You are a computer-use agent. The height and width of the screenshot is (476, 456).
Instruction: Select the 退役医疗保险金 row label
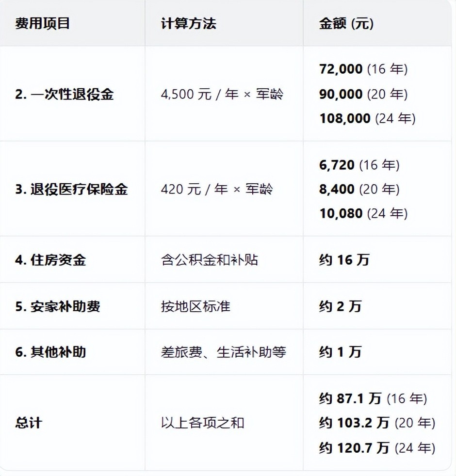pos(71,189)
